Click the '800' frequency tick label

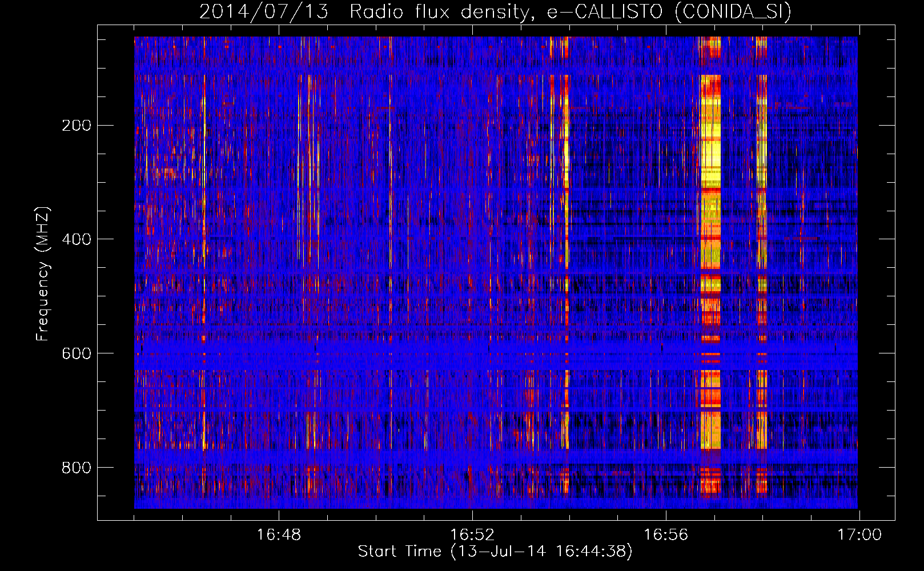(x=77, y=468)
